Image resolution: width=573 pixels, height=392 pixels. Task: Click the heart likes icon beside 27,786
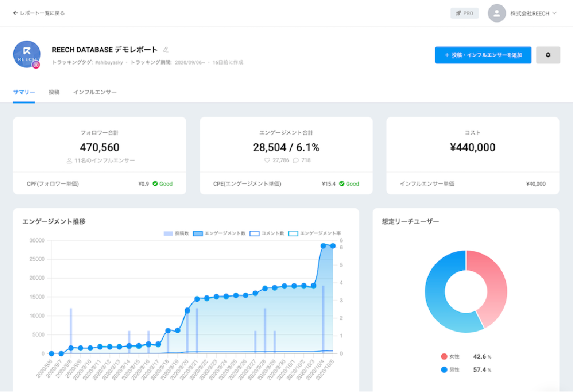267,161
